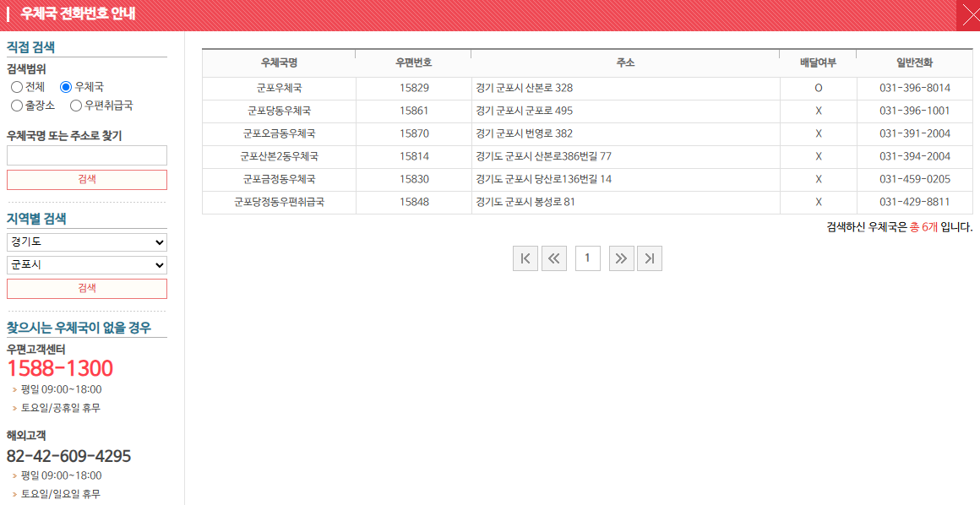Click the 우체국 전화번호 안내 title
980x505 pixels.
pyautogui.click(x=78, y=14)
